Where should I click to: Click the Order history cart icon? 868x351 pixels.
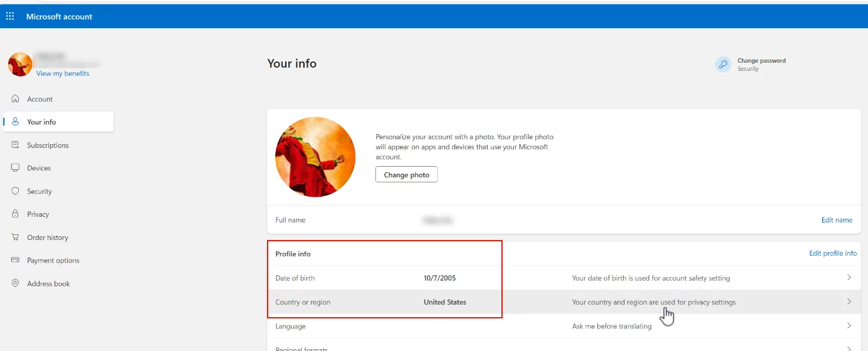pyautogui.click(x=16, y=237)
